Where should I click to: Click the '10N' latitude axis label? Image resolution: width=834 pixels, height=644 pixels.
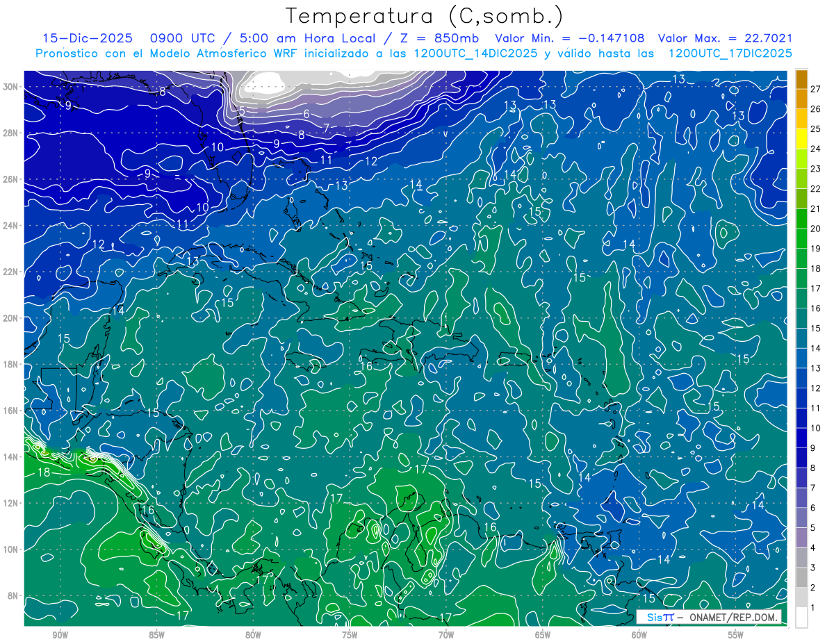(x=12, y=550)
